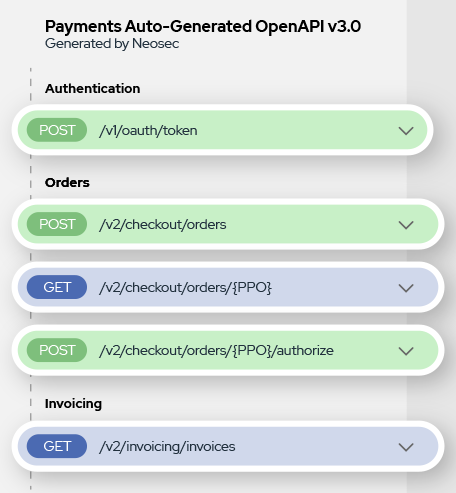Expand the POST /v2/checkout/orders chevron
The image size is (456, 493).
pyautogui.click(x=406, y=225)
